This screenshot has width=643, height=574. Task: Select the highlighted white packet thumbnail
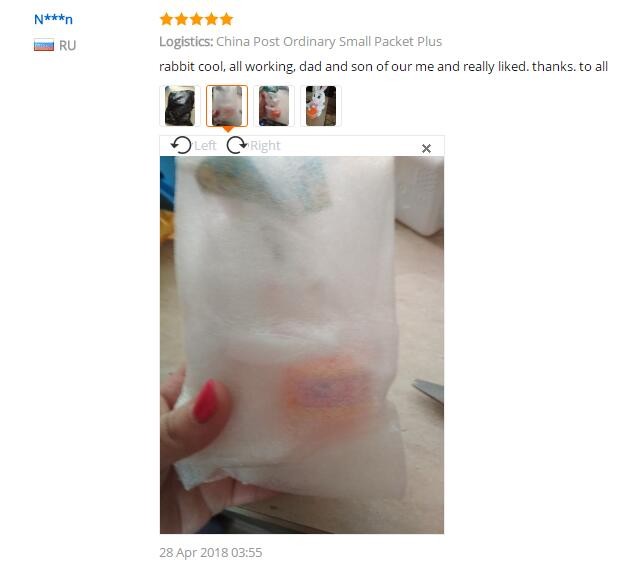[227, 106]
